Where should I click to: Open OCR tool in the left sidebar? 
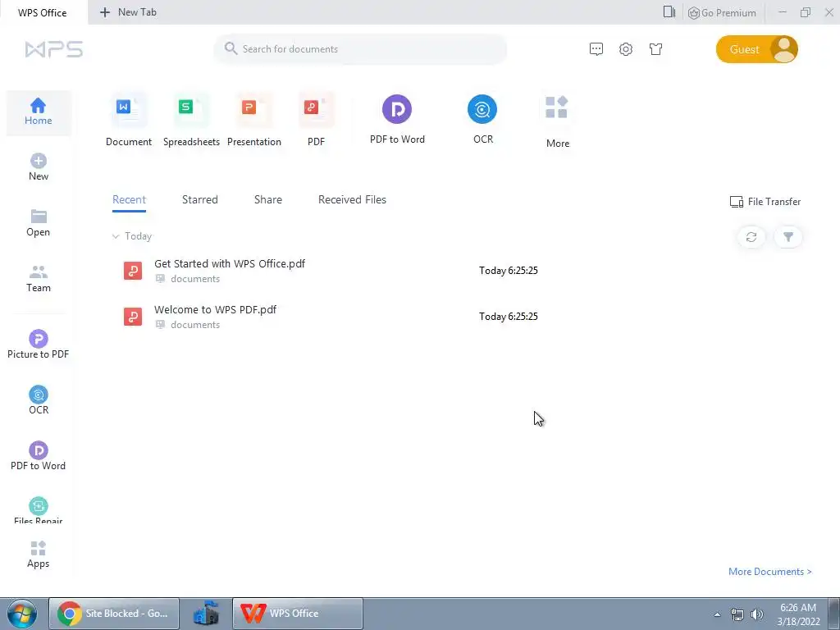click(38, 400)
